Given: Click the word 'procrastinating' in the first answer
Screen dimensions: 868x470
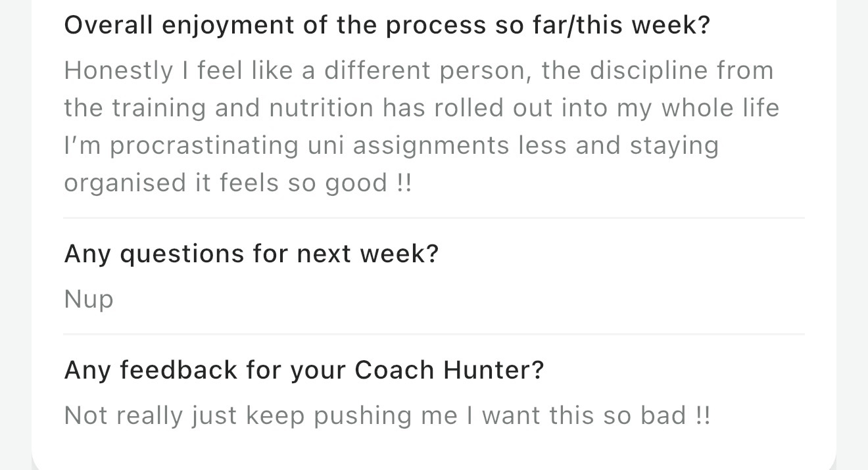Looking at the screenshot, I should click(x=204, y=145).
